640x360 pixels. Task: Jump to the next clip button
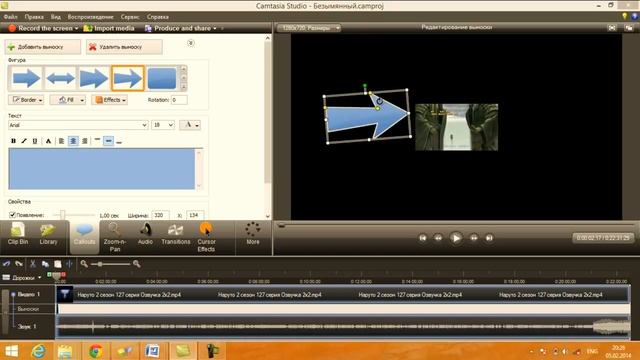(x=489, y=238)
